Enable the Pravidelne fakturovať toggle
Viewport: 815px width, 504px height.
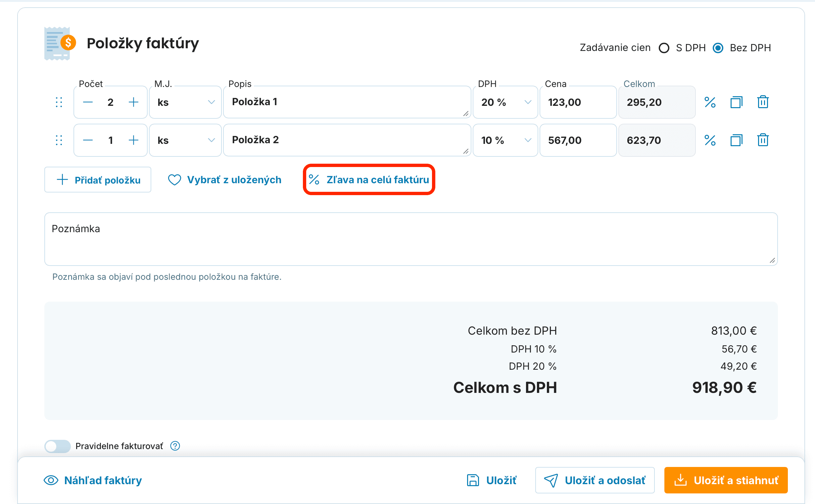tap(57, 446)
